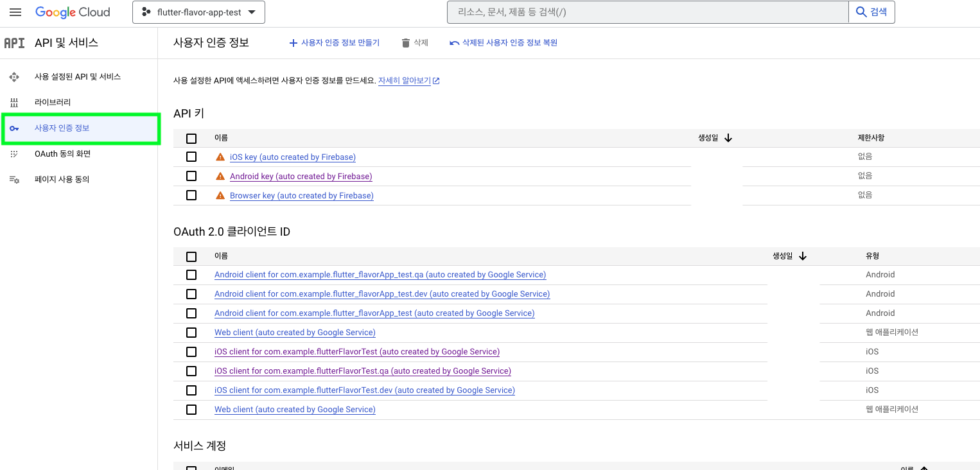Open iOS client for com.example.flutterFlavorTest link
The width and height of the screenshot is (980, 470).
357,352
